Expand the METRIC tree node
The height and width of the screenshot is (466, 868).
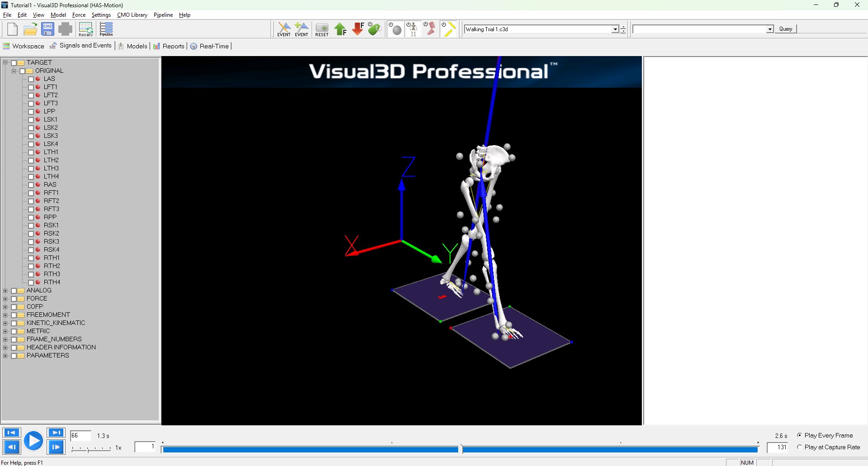click(5, 331)
